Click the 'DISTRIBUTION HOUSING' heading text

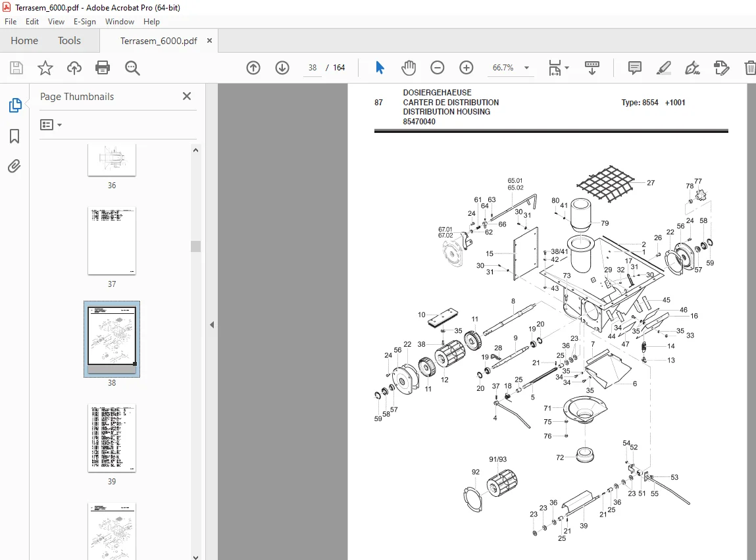tap(447, 112)
